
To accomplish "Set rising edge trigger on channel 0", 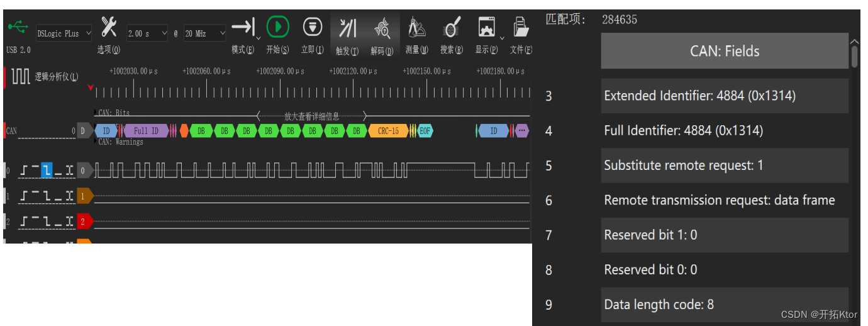I will (x=24, y=170).
